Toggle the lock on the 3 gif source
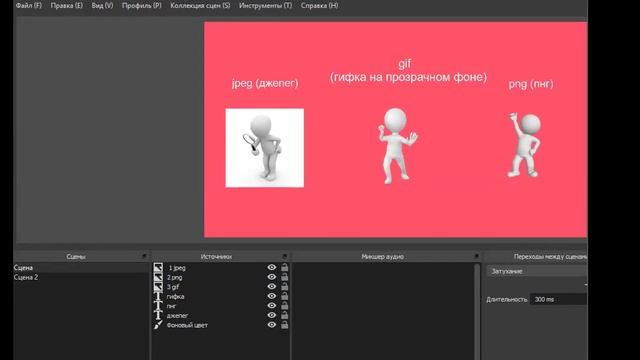The height and width of the screenshot is (360, 640). click(x=284, y=287)
